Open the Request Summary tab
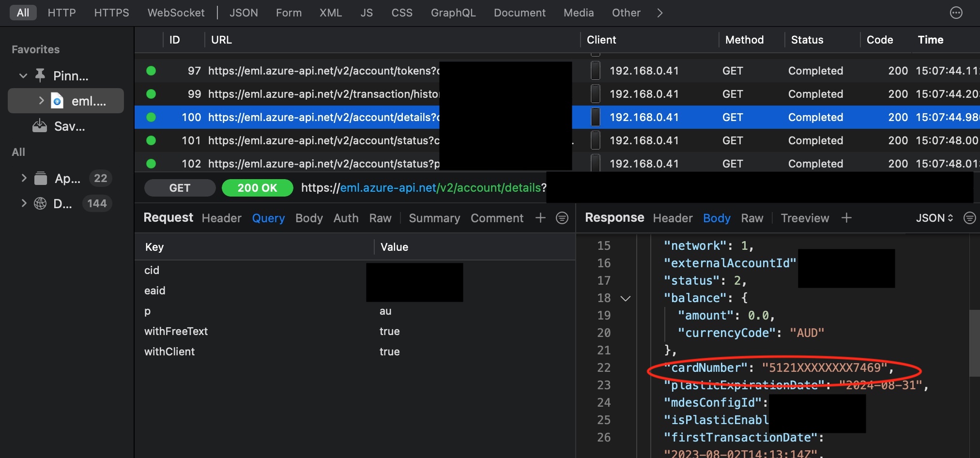This screenshot has height=458, width=980. coord(434,218)
